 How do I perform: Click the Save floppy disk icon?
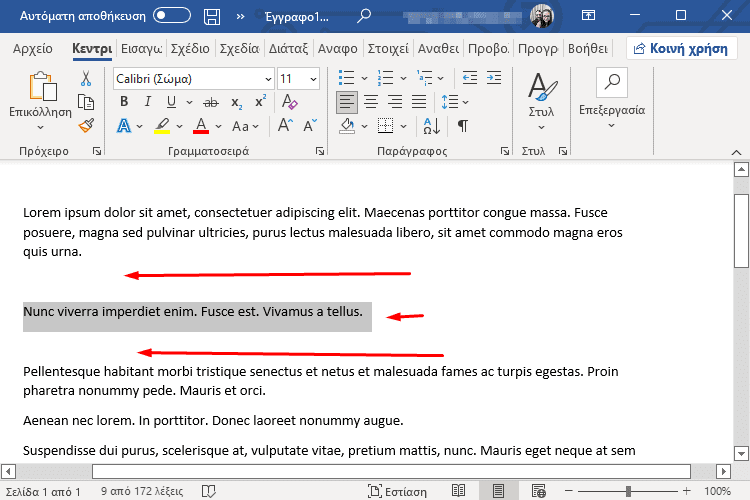click(212, 17)
